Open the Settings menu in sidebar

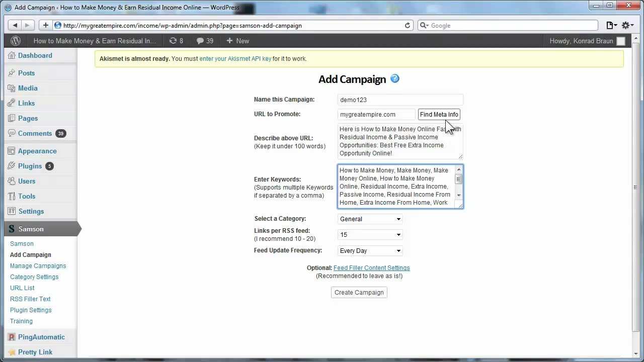coord(31,211)
